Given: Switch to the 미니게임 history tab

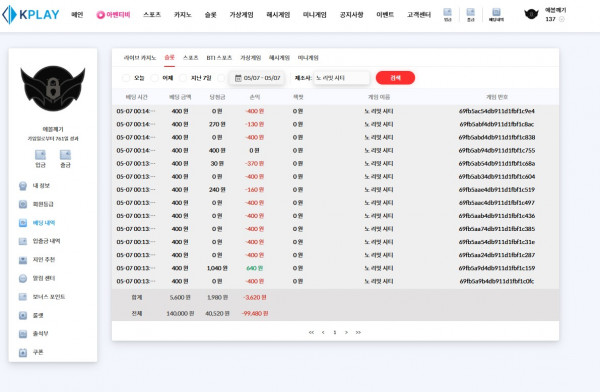Looking at the screenshot, I should pyautogui.click(x=308, y=58).
